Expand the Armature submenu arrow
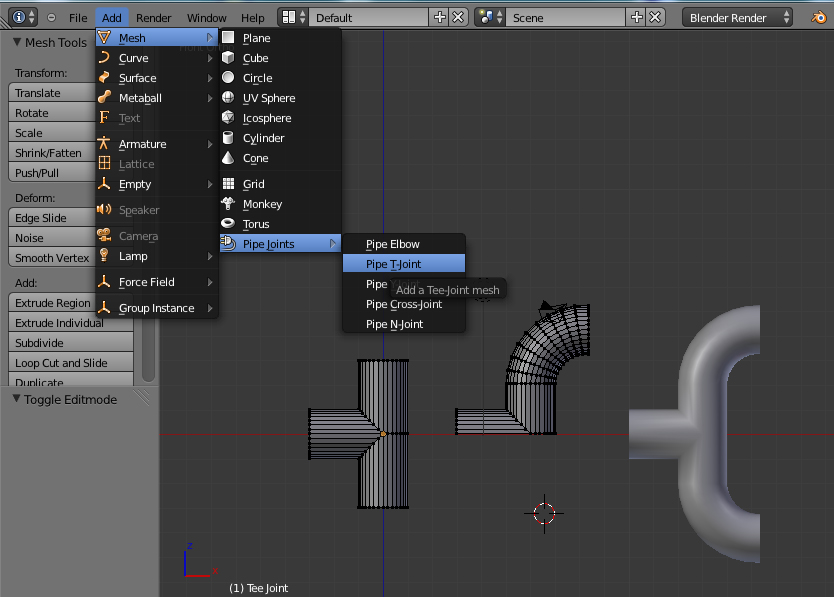Screen dimensions: 834x597 210,144
